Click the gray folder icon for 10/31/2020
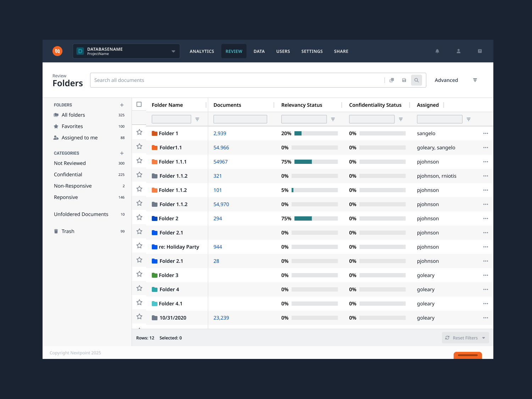The height and width of the screenshot is (399, 532). tap(155, 318)
